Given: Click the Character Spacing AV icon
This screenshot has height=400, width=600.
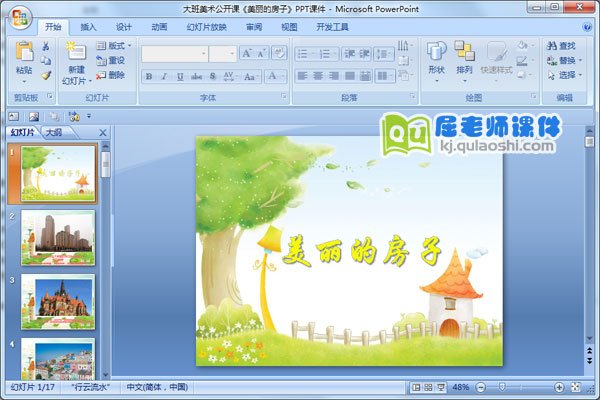Looking at the screenshot, I should point(229,76).
